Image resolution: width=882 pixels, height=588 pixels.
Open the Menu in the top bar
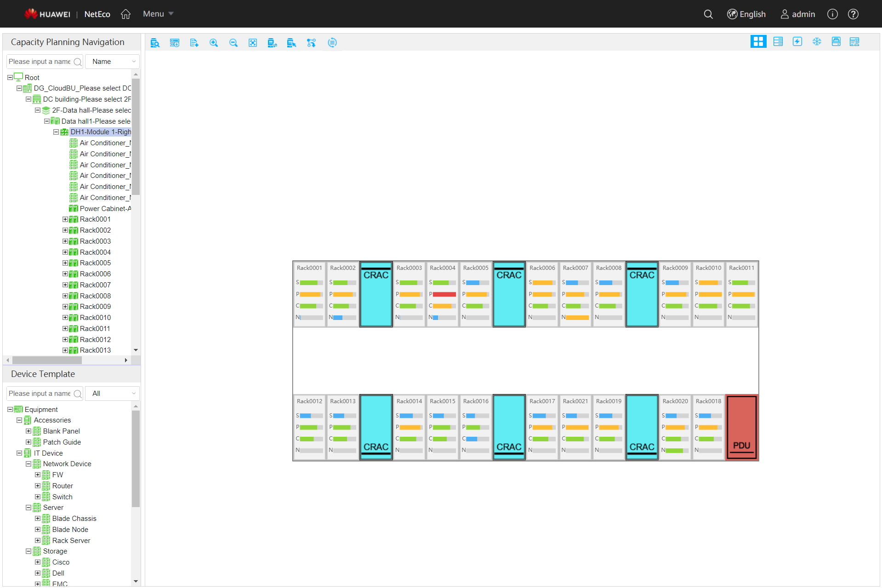157,14
